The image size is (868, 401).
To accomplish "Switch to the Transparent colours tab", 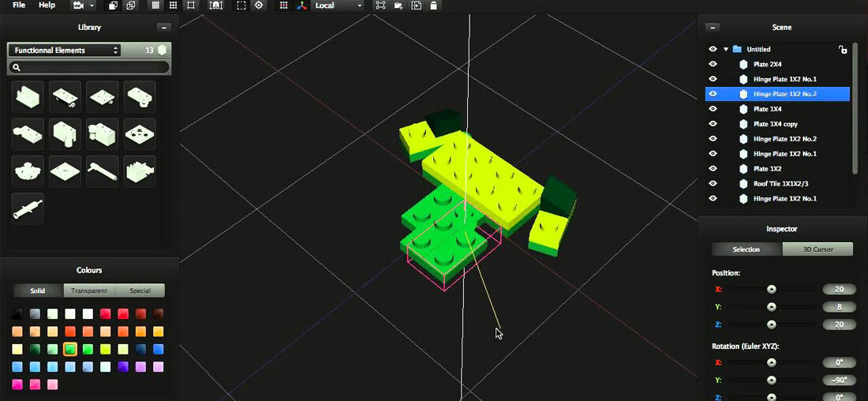I will [89, 290].
